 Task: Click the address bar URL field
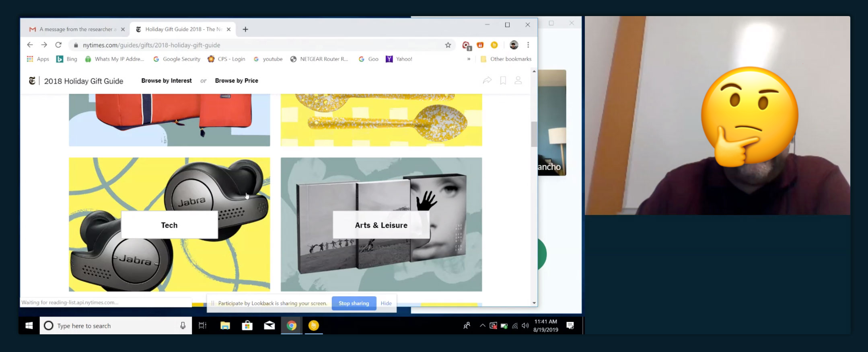(x=257, y=45)
